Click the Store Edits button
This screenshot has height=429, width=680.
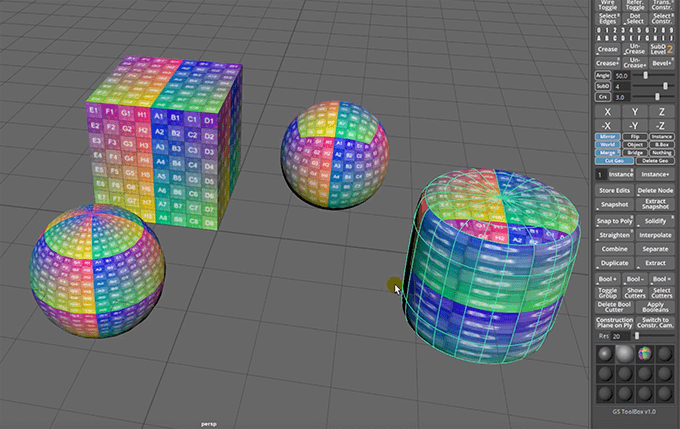pos(615,190)
